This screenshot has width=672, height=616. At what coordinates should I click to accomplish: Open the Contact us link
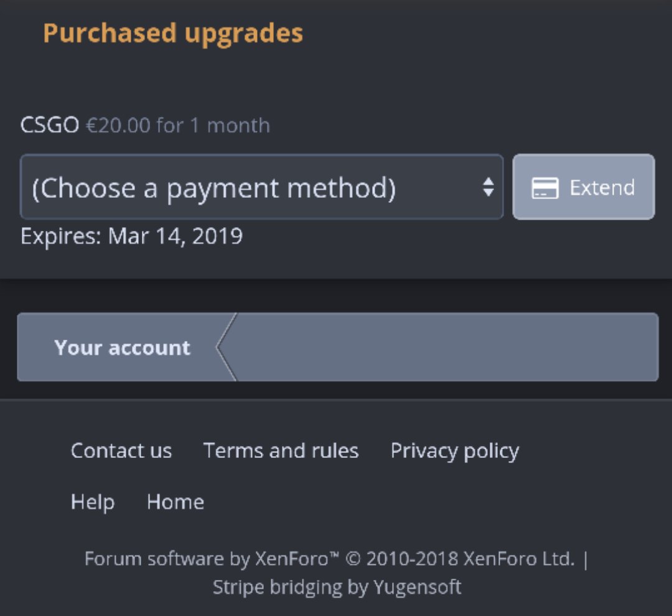[x=121, y=450]
